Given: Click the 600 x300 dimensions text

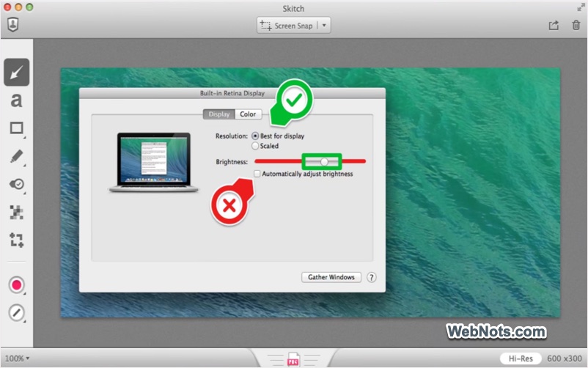Looking at the screenshot, I should (565, 358).
